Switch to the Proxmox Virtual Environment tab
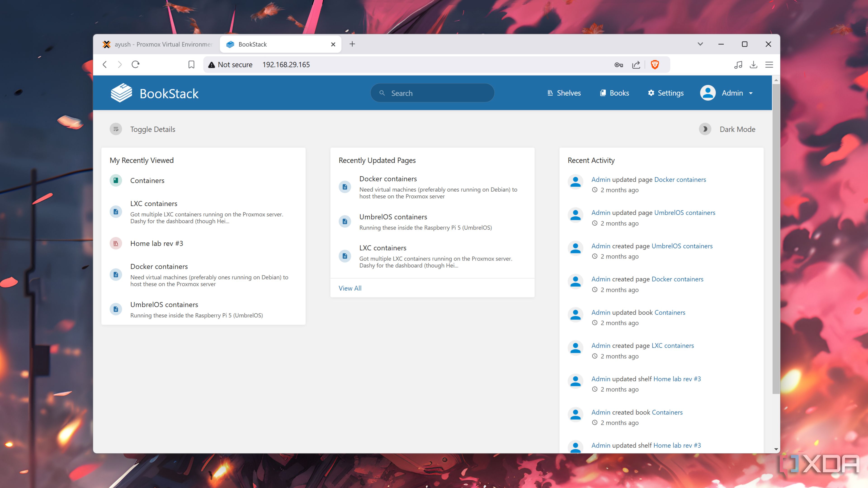Viewport: 868px width, 488px height. pos(157,44)
